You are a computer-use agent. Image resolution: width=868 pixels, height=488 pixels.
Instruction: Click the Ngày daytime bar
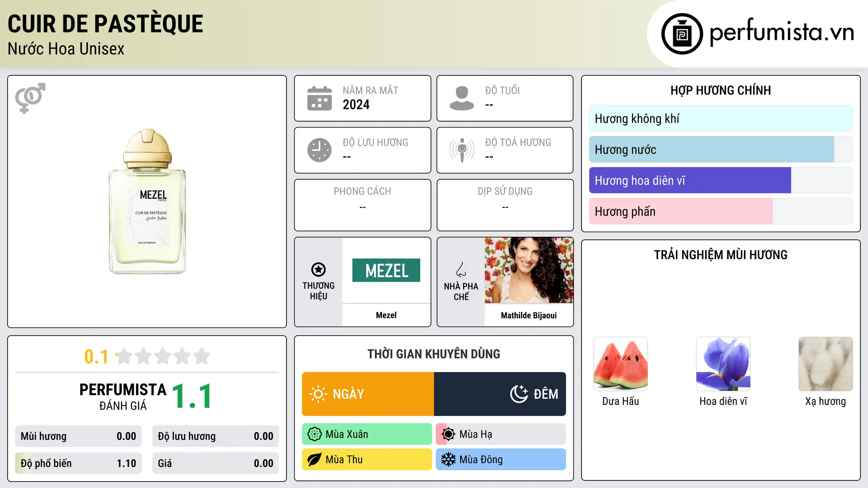(368, 394)
